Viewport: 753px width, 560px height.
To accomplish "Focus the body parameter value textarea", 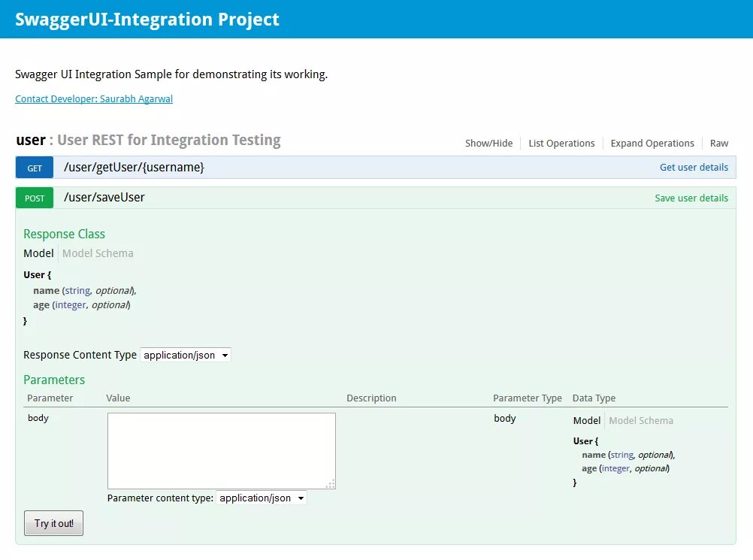I will tap(222, 450).
